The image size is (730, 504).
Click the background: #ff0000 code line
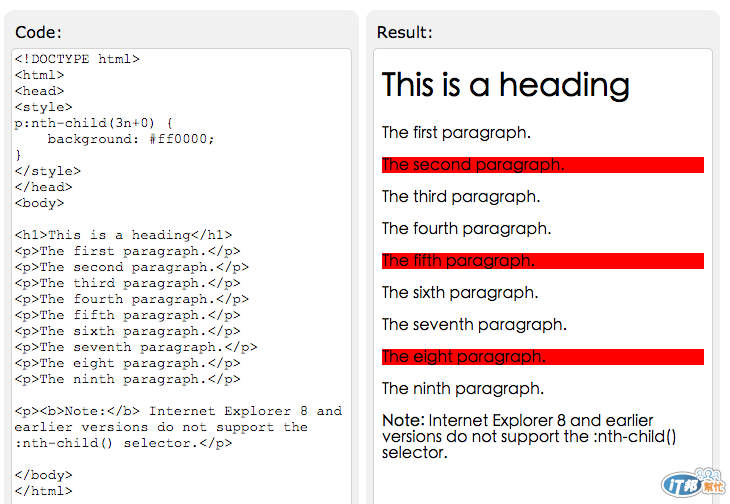click(130, 139)
